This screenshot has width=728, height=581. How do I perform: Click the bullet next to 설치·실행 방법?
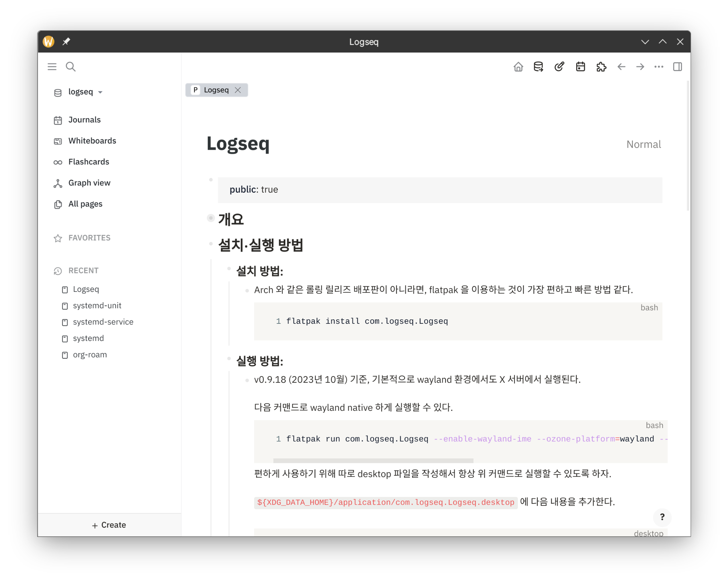pos(211,244)
